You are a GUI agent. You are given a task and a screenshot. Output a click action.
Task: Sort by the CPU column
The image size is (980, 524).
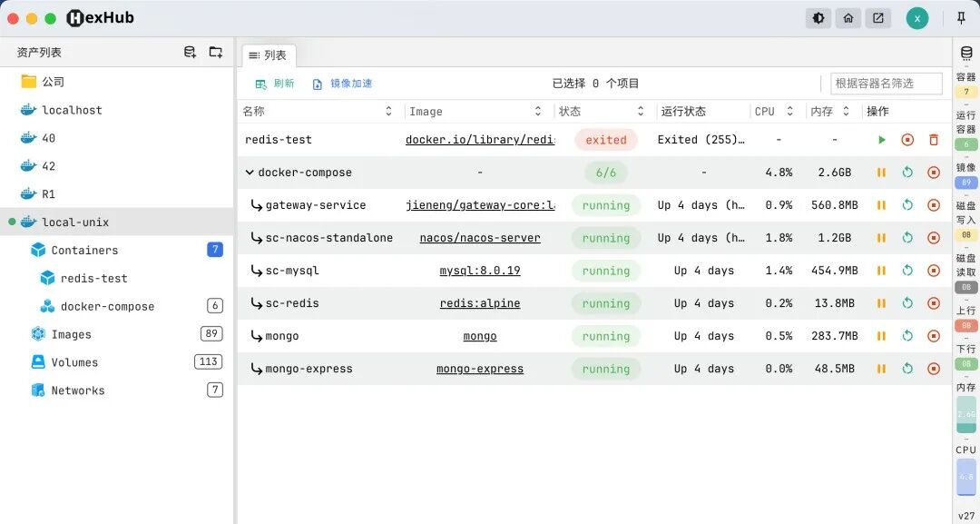(x=789, y=112)
